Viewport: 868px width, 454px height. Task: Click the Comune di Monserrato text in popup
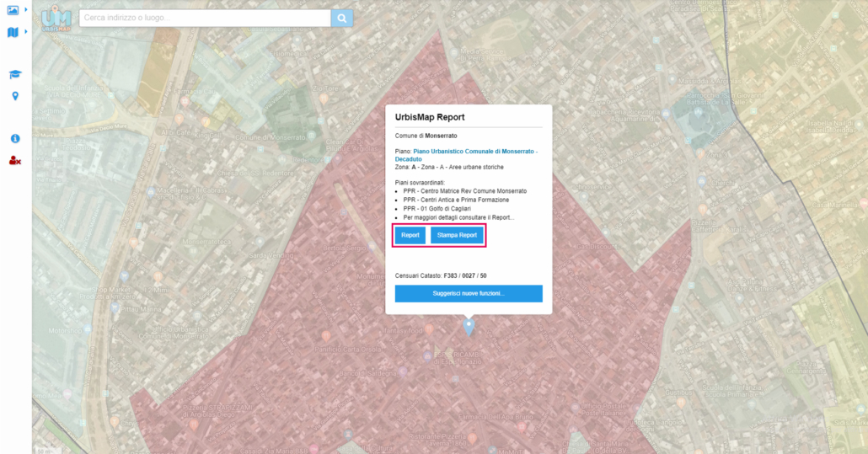coord(426,136)
